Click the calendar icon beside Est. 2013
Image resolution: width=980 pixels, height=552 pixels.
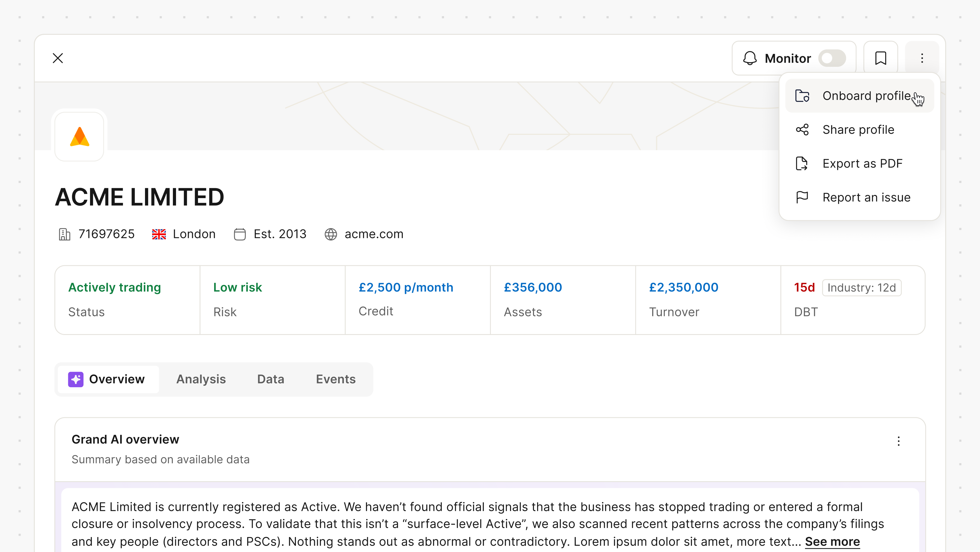240,234
